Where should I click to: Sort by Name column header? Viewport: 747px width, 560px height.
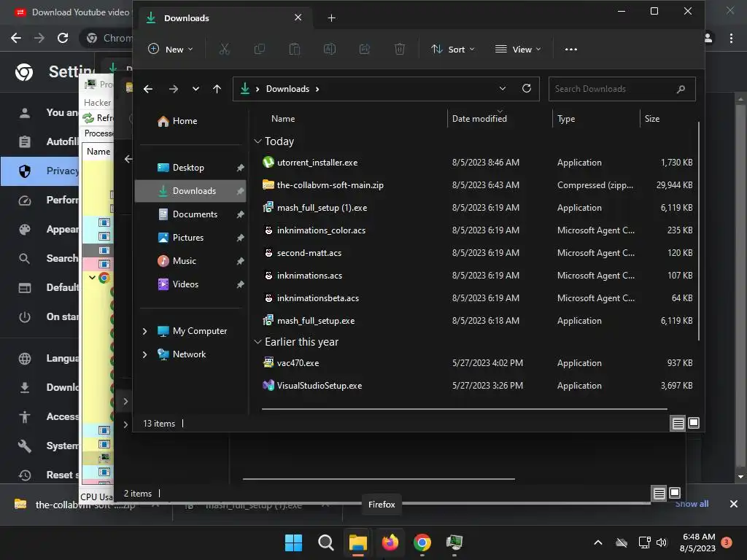[x=283, y=119]
